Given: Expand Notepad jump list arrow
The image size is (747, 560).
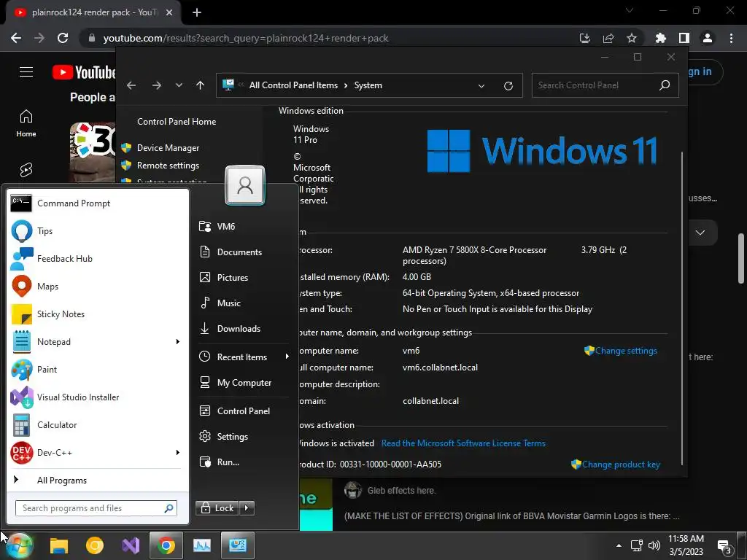Looking at the screenshot, I should coord(178,342).
